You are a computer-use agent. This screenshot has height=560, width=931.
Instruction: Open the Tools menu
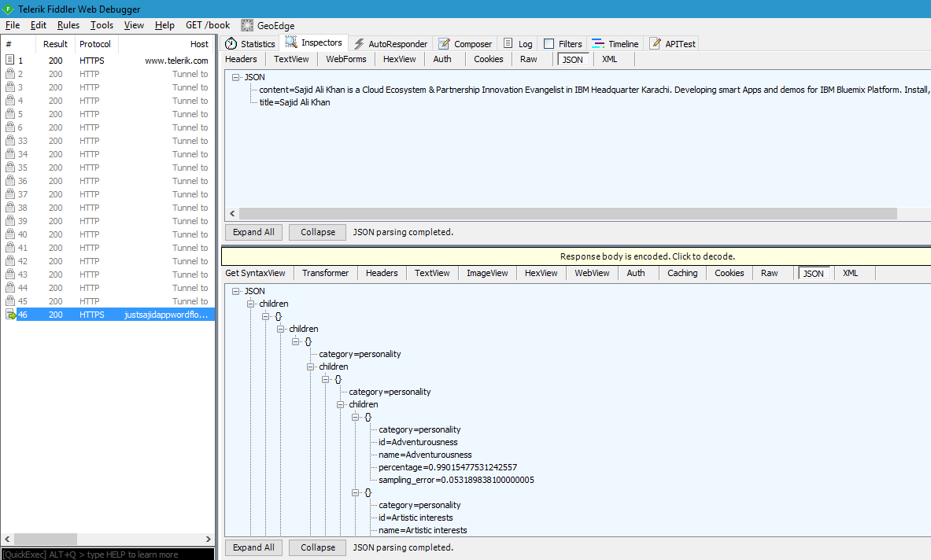pyautogui.click(x=102, y=25)
